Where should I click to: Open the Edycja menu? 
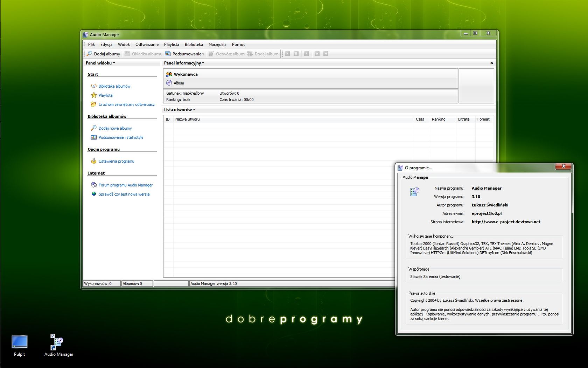(106, 45)
